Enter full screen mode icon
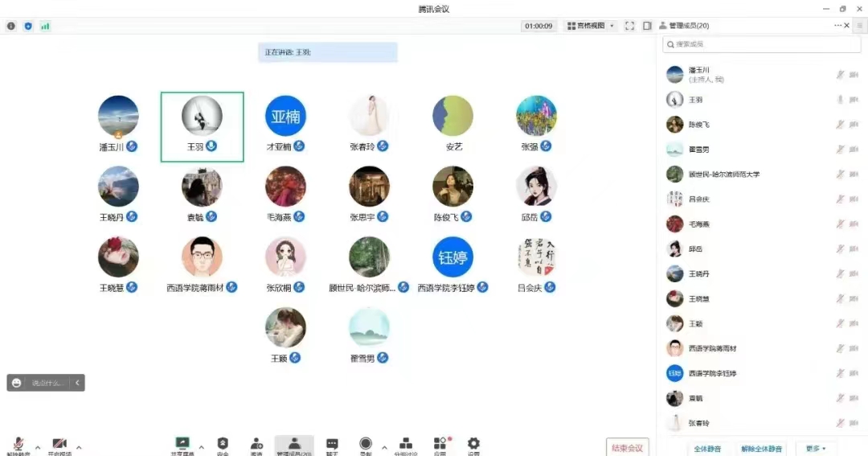868x456 pixels. pyautogui.click(x=629, y=26)
